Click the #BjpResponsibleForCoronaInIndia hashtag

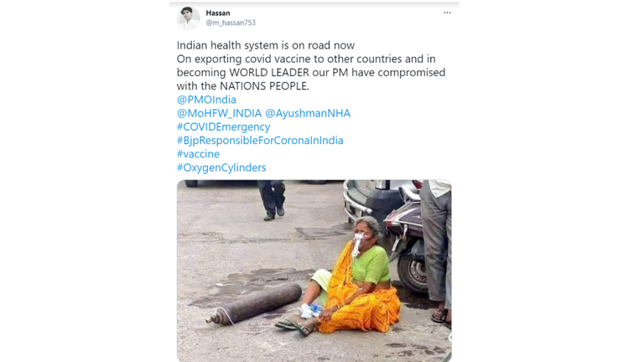tap(260, 141)
